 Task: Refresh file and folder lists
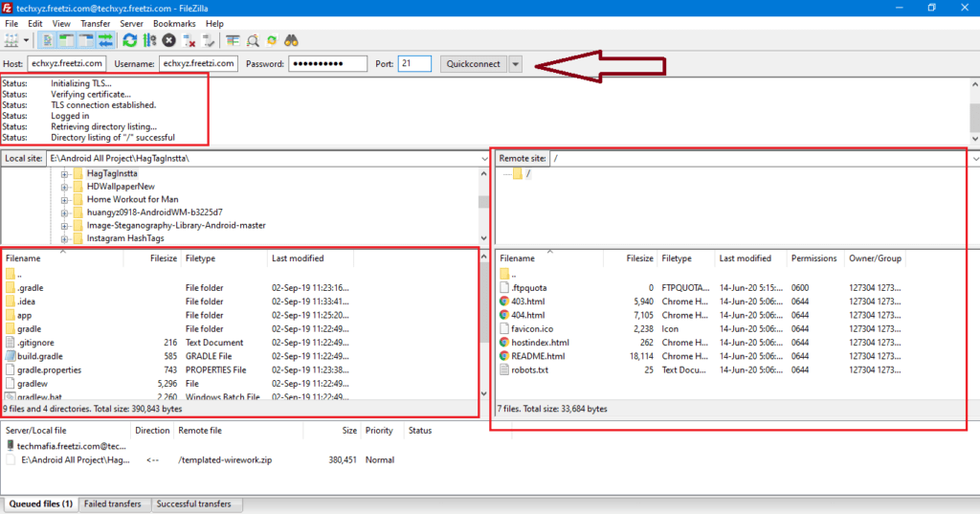(x=129, y=40)
